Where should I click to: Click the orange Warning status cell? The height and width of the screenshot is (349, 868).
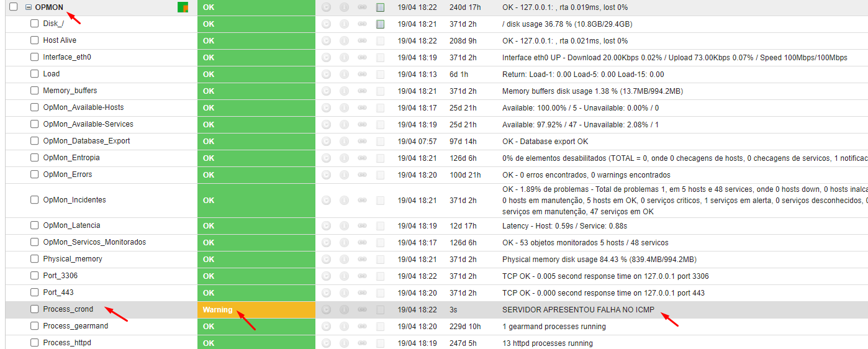(256, 309)
